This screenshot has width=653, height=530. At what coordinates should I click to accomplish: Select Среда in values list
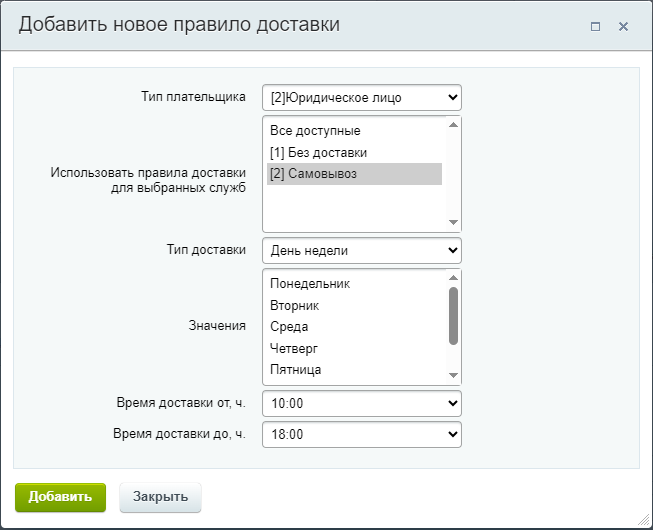(354, 326)
